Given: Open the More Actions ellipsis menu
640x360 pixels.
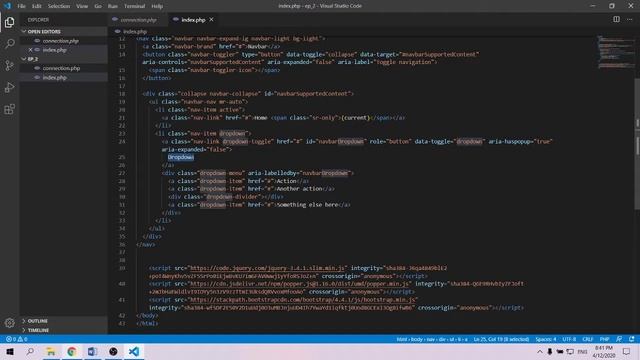Looking at the screenshot, I should (629, 19).
